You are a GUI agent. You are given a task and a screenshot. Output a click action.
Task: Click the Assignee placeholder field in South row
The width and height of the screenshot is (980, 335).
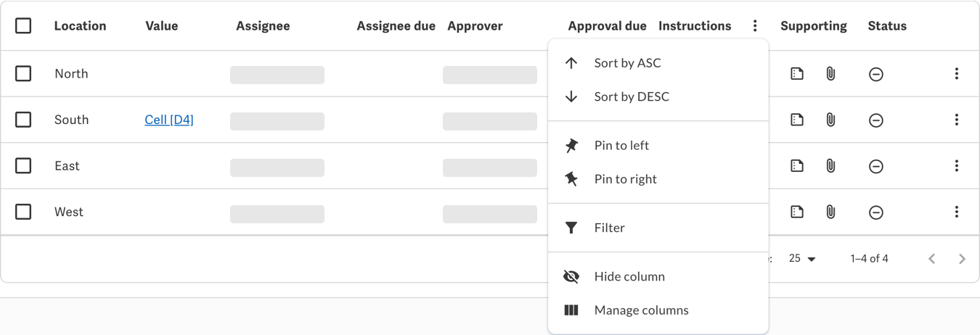tap(277, 121)
